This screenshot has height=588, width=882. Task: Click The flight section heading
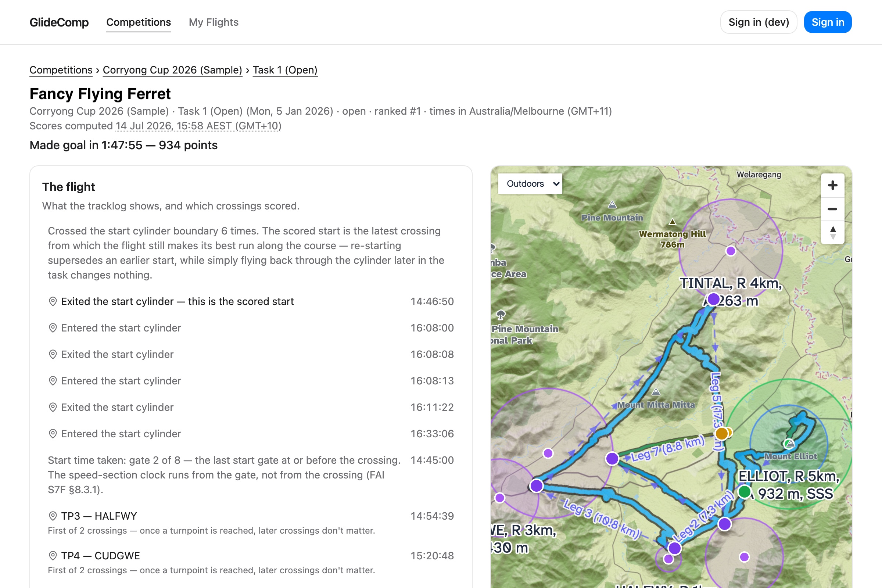(69, 187)
